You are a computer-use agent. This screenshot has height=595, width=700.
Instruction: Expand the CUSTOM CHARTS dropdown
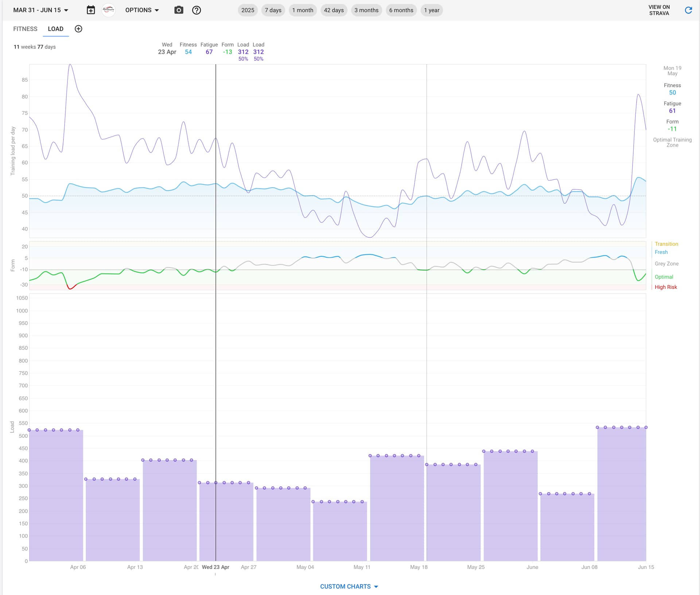349,586
